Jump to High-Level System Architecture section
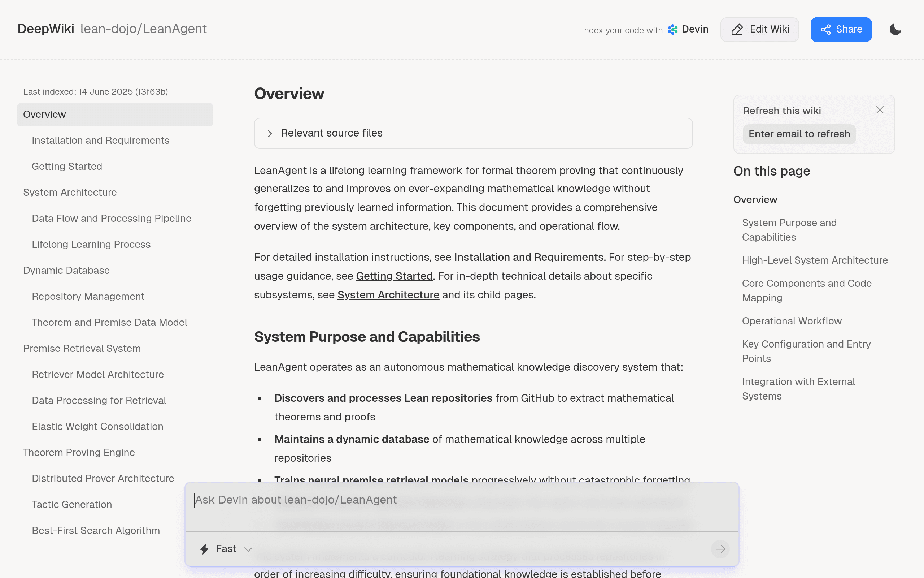The height and width of the screenshot is (578, 924). 815,260
